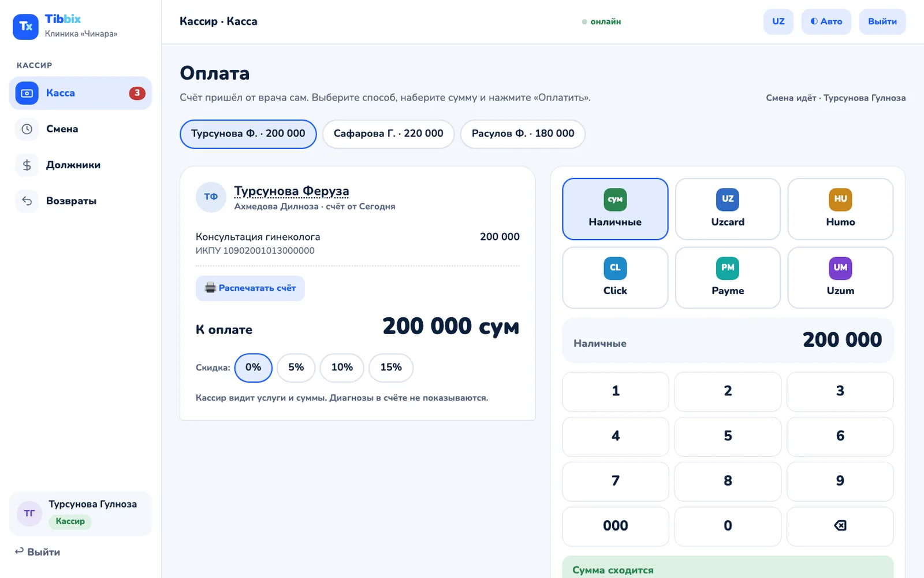The width and height of the screenshot is (924, 578).
Task: Click the Наличные 200 000 amount field
Action: 728,340
